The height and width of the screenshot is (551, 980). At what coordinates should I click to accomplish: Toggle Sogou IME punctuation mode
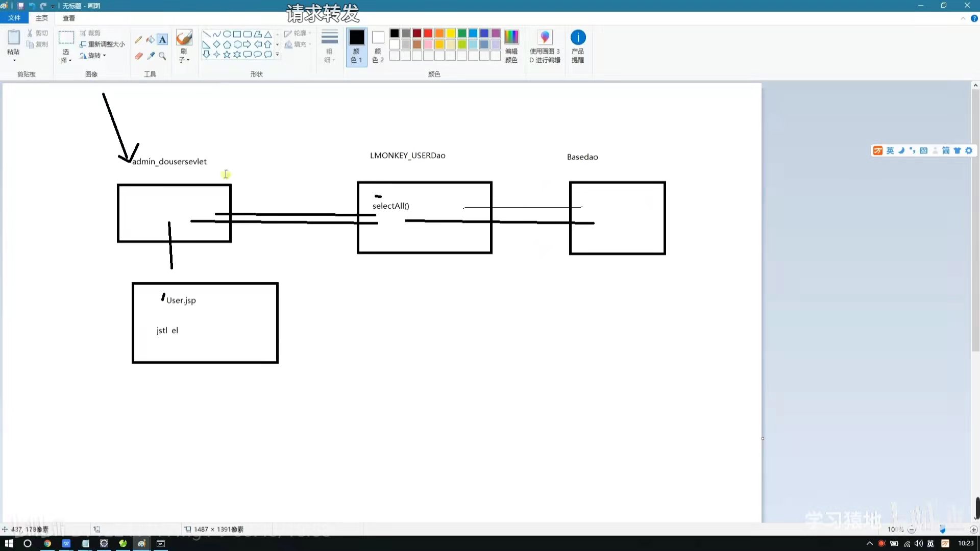[x=912, y=151]
